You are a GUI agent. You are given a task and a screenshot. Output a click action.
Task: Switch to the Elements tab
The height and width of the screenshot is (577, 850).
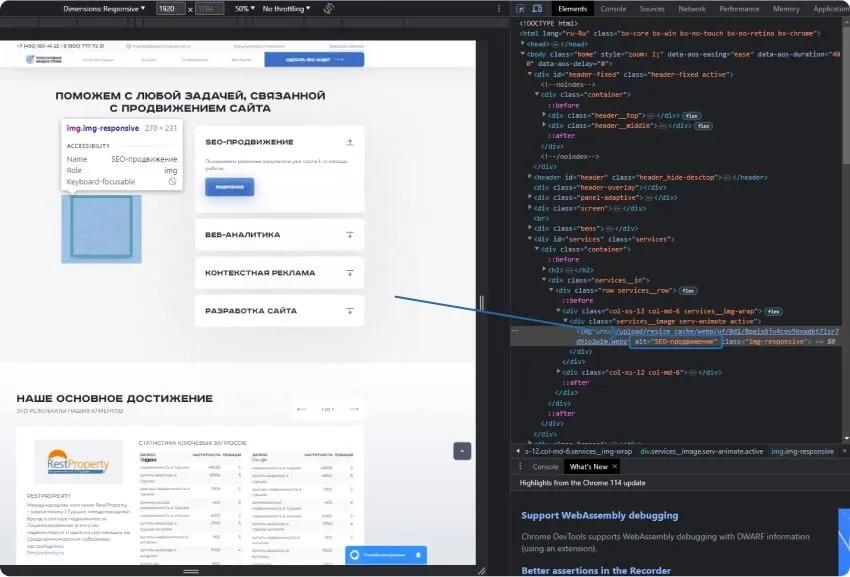(x=572, y=9)
